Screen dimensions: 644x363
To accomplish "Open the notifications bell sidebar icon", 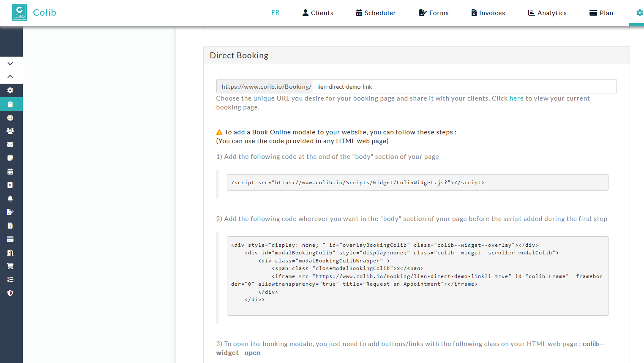I will point(10,199).
